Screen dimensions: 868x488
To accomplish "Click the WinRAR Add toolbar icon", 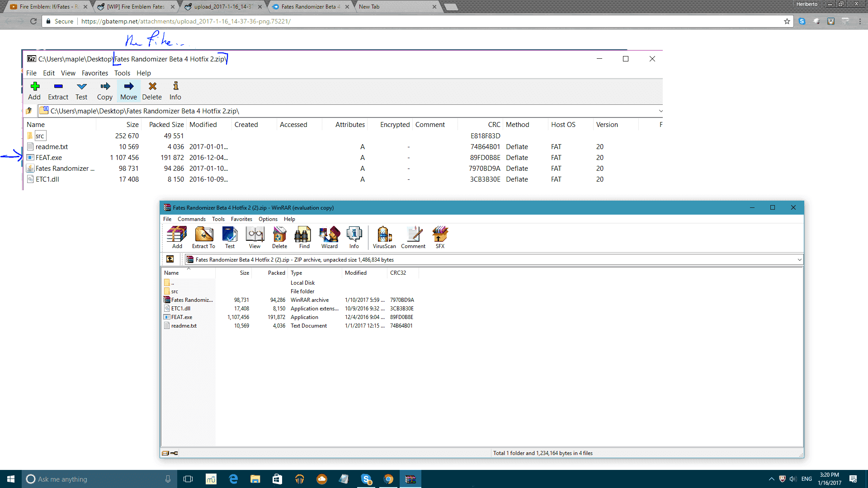I will click(x=177, y=237).
